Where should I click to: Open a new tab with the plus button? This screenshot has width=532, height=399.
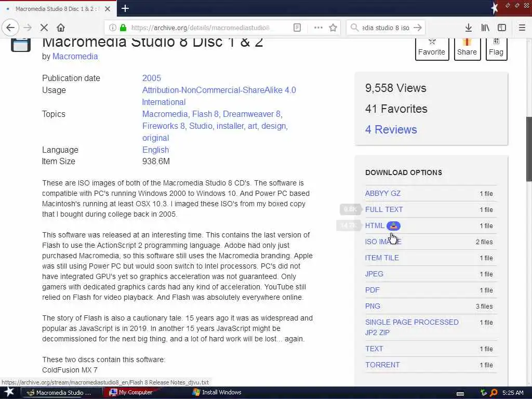tap(125, 8)
